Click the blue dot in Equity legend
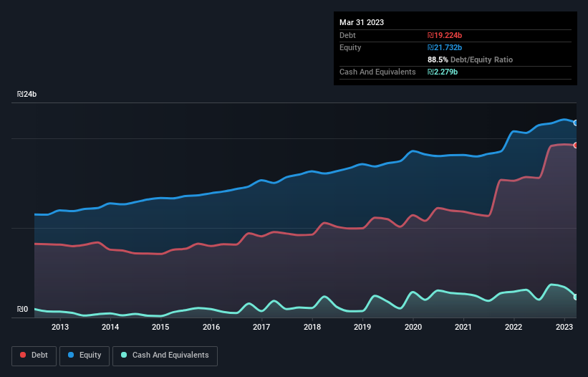This screenshot has width=588, height=377. click(x=71, y=355)
